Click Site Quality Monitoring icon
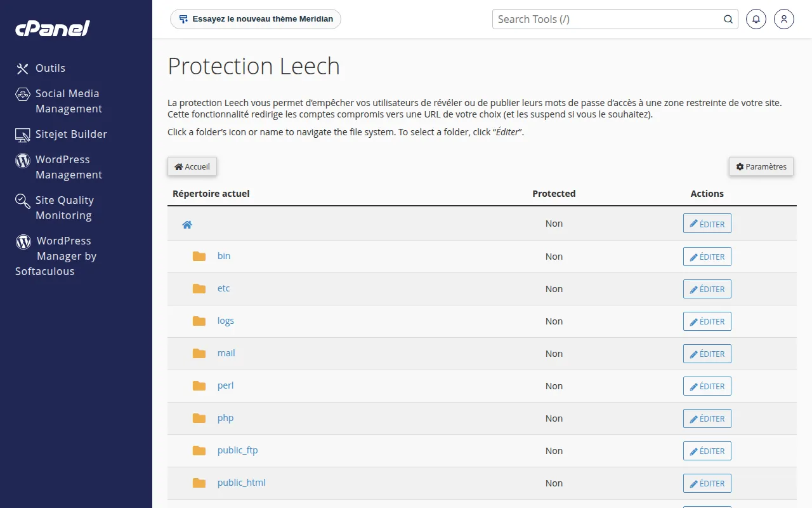812x508 pixels. tap(23, 201)
